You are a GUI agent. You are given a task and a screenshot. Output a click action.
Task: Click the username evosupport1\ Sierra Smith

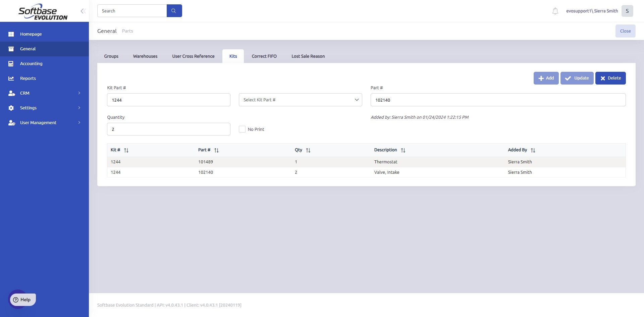[592, 11]
